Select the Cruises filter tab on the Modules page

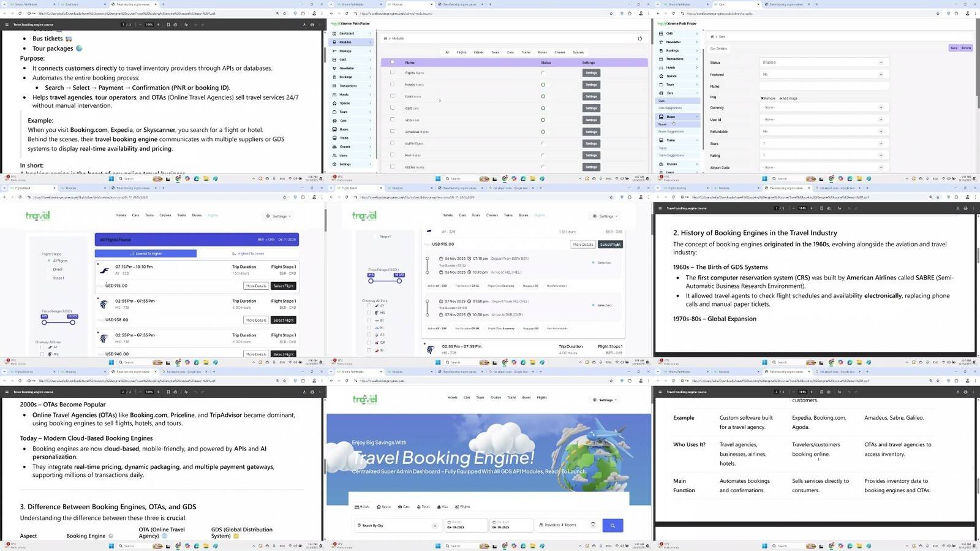[x=560, y=52]
